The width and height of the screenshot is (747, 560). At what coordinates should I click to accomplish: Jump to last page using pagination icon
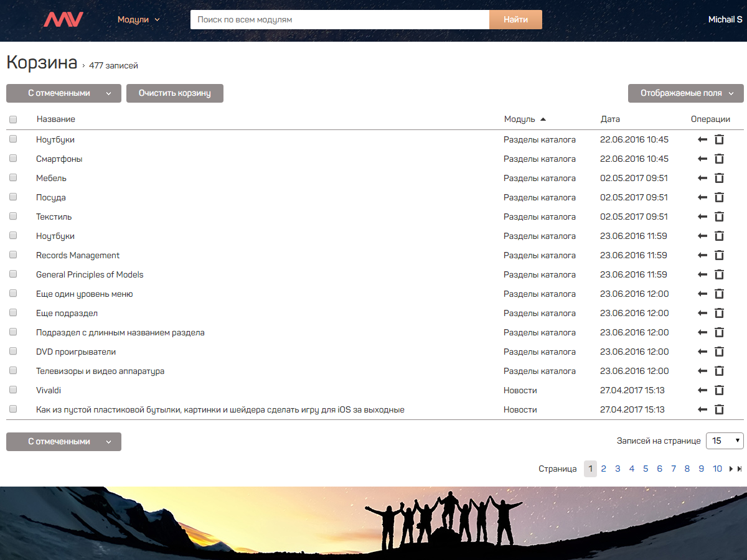[740, 469]
